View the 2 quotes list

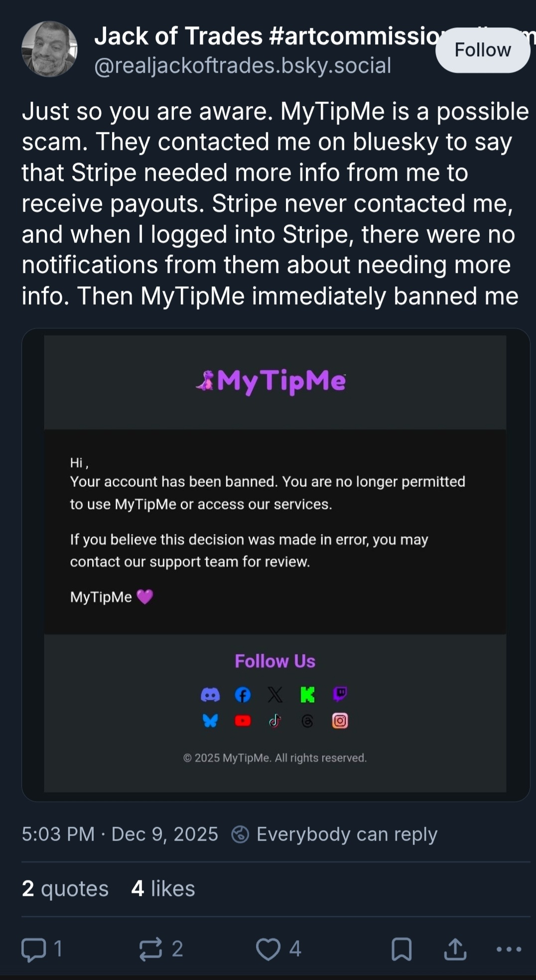(x=65, y=889)
